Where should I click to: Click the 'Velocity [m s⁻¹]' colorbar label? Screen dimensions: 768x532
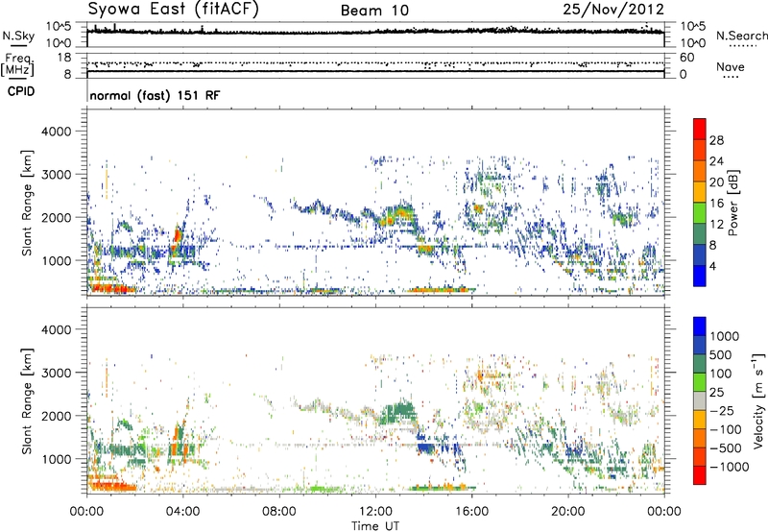(x=758, y=400)
